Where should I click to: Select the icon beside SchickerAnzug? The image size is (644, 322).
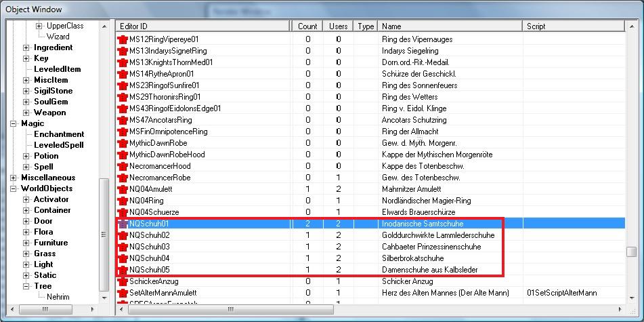pyautogui.click(x=123, y=281)
